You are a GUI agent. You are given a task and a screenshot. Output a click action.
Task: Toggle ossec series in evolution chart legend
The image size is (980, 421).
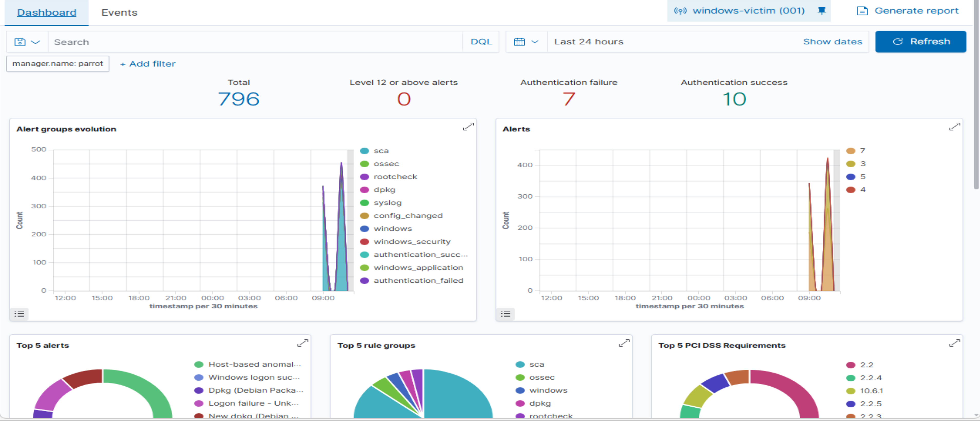(x=386, y=164)
